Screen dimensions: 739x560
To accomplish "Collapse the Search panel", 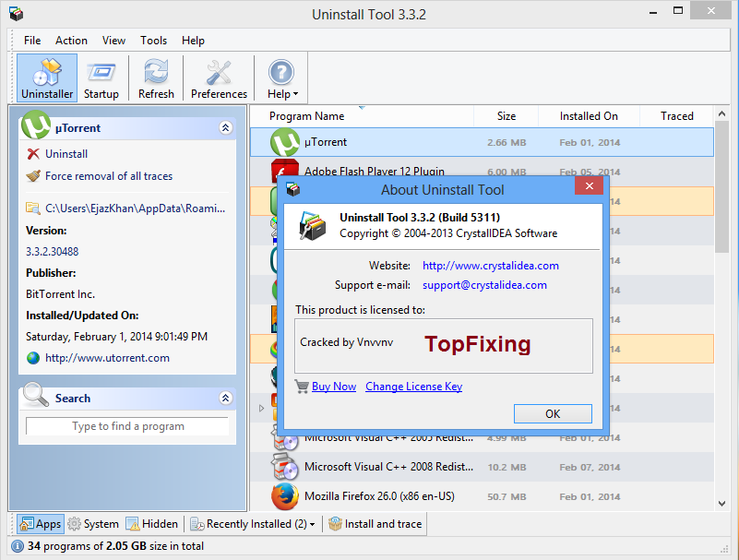I will point(226,398).
